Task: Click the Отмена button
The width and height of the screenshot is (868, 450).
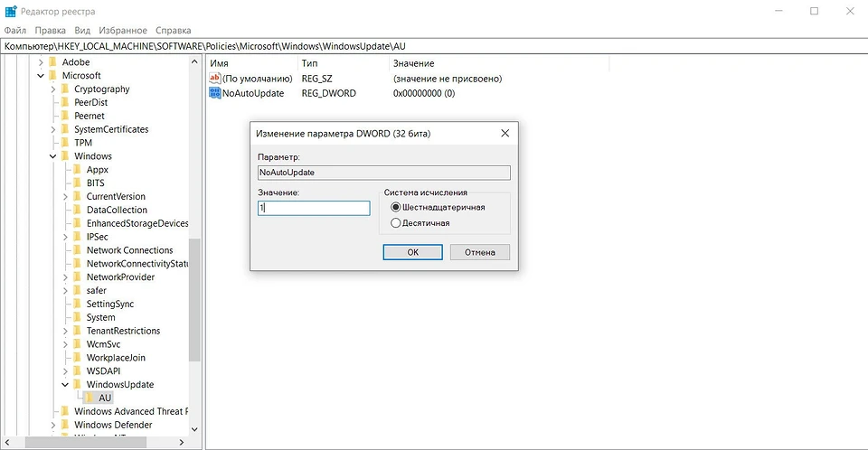Action: pyautogui.click(x=480, y=252)
